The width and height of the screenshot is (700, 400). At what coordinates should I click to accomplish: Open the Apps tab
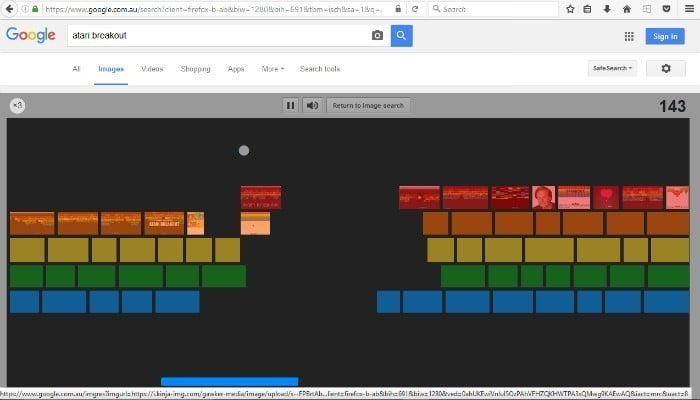[x=236, y=69]
